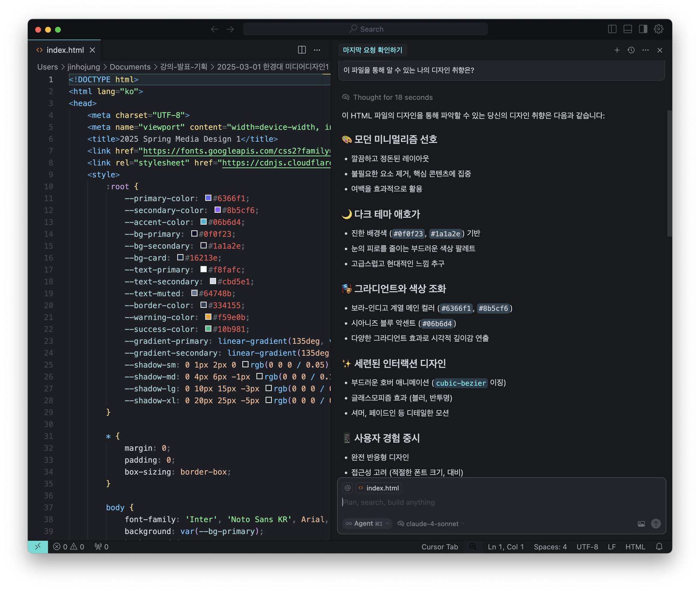Select the index.html editor tab
Viewport: 700px width, 590px height.
tap(65, 50)
